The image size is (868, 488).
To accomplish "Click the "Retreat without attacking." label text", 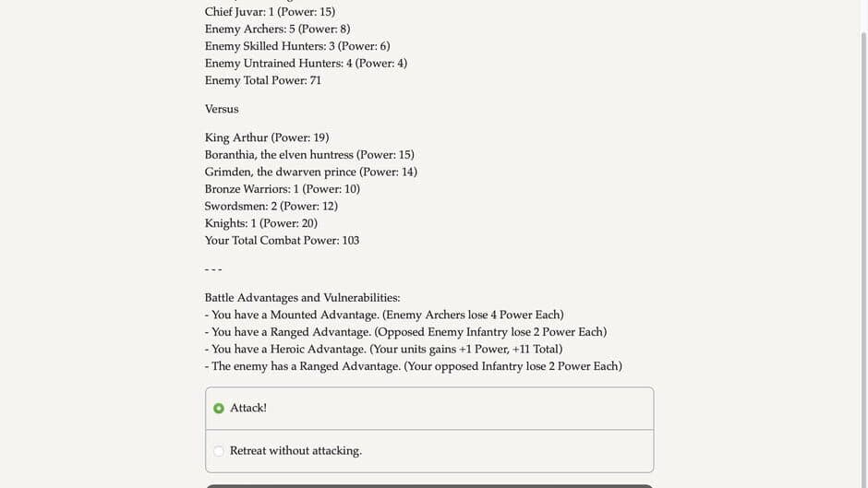I will [x=295, y=451].
